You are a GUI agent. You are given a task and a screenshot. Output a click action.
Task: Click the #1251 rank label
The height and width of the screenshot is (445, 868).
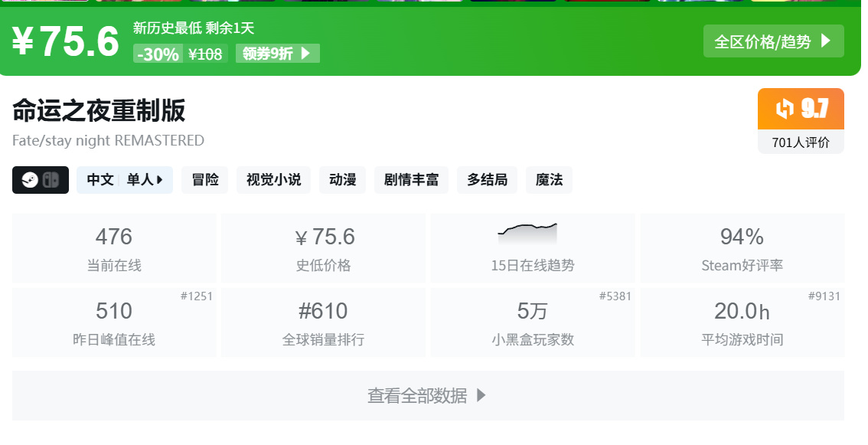(197, 296)
